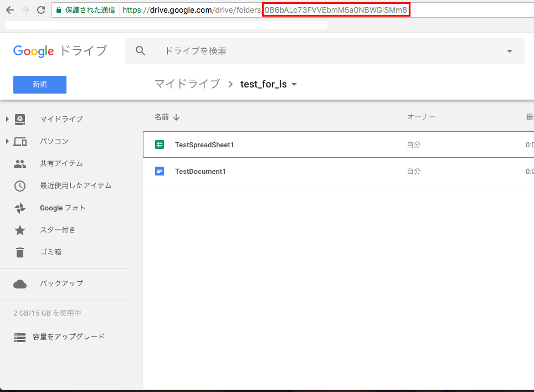Open 共有アイテム in sidebar
The height and width of the screenshot is (392, 534).
61,163
